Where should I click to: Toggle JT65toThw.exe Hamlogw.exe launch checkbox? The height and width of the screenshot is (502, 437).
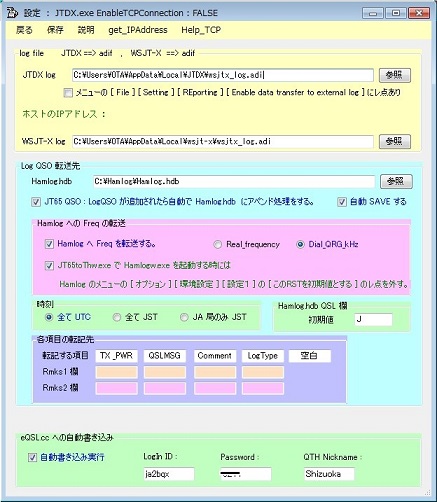(x=49, y=266)
